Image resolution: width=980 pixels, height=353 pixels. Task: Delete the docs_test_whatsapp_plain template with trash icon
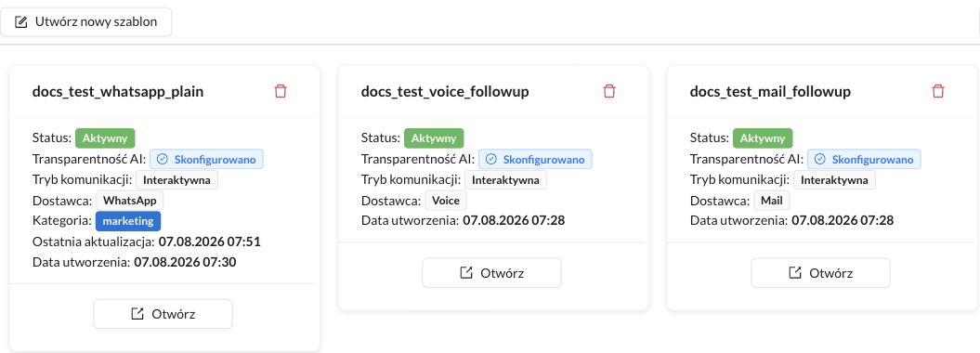[x=281, y=91]
